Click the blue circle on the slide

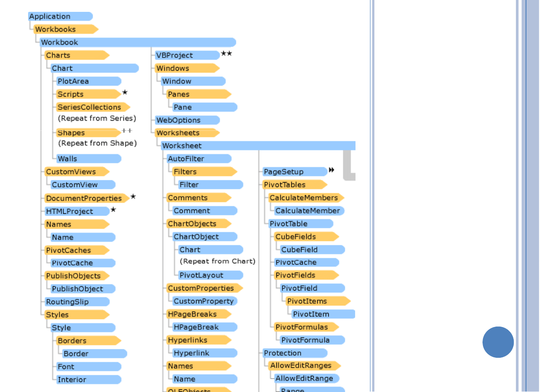tap(498, 342)
